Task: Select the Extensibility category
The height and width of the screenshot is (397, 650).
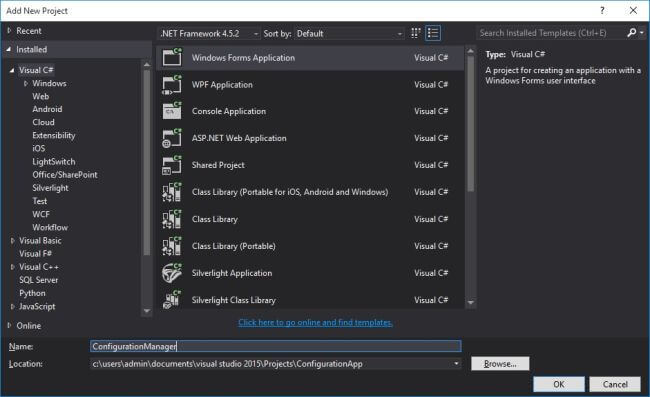Action: tap(54, 136)
